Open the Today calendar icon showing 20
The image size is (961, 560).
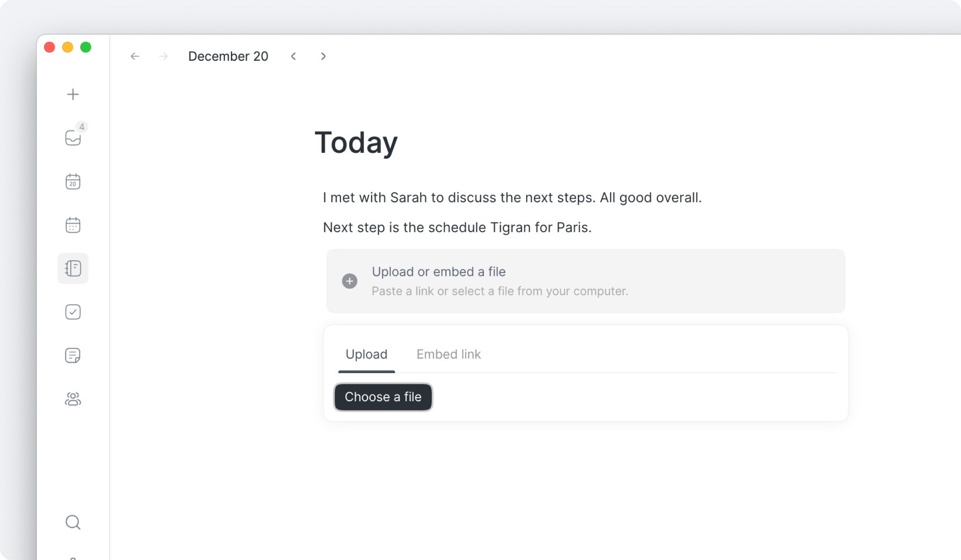[x=73, y=182]
